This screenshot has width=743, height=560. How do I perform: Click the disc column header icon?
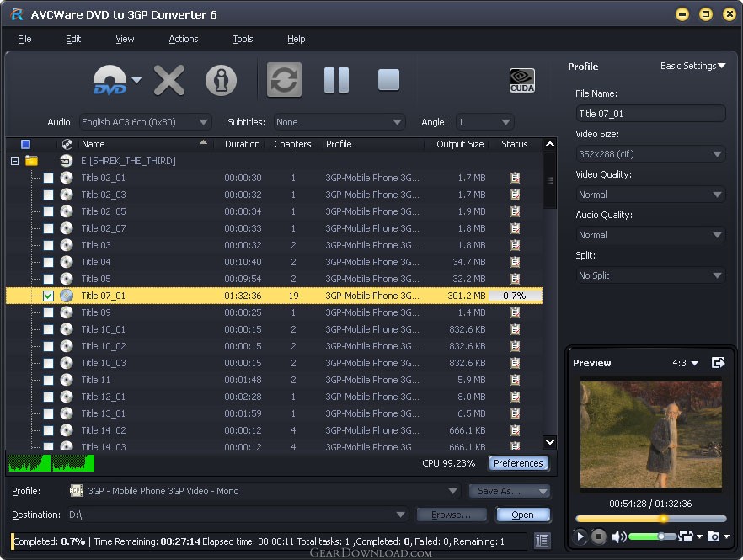point(67,144)
